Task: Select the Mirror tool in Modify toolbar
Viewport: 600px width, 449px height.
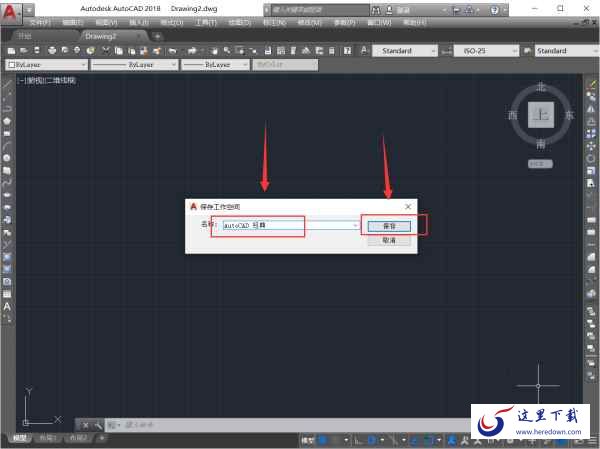Action: (x=592, y=109)
